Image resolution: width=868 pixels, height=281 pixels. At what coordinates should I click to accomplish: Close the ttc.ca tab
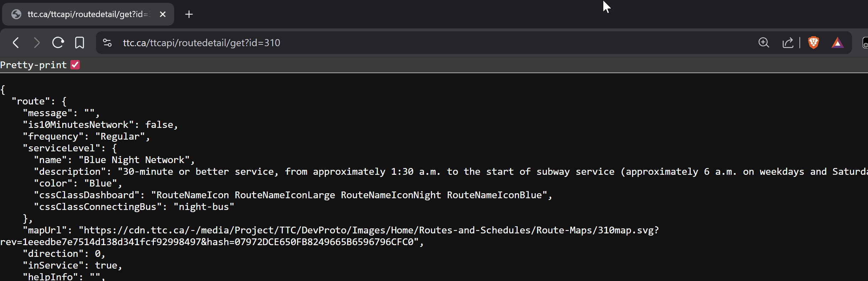pos(163,14)
